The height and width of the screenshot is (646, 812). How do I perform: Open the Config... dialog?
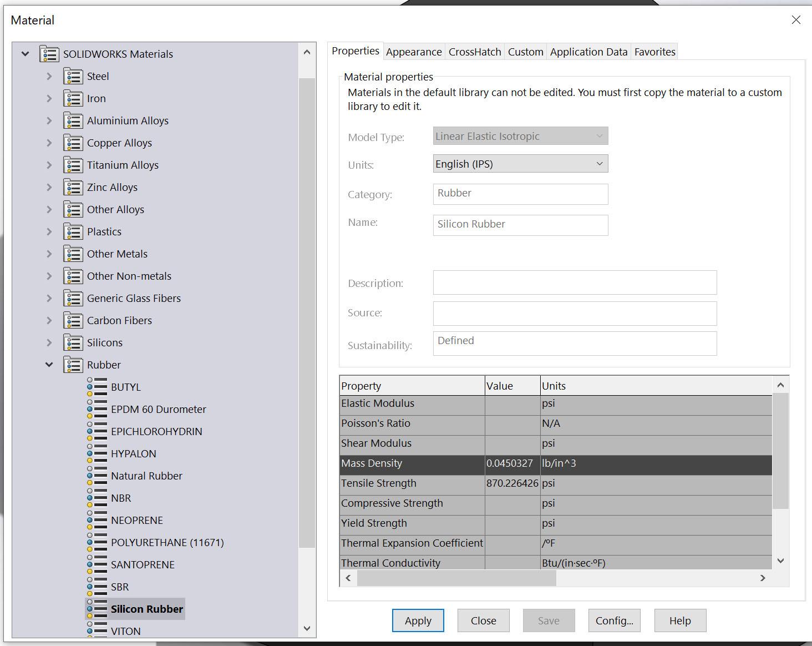pos(615,620)
